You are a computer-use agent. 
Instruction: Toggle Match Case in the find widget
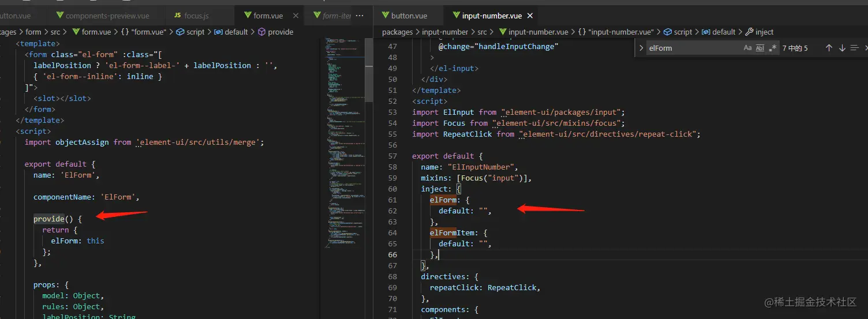pos(748,48)
